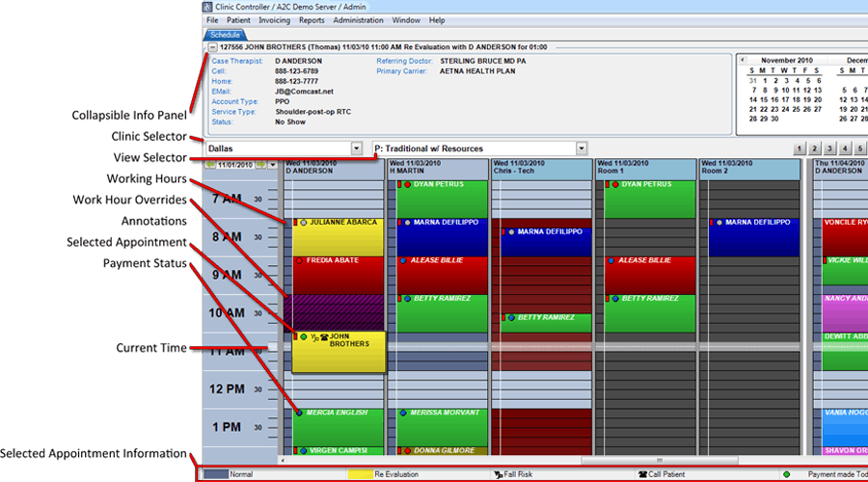This screenshot has height=482, width=868.
Task: Collapse the patient info panel
Action: (x=212, y=47)
